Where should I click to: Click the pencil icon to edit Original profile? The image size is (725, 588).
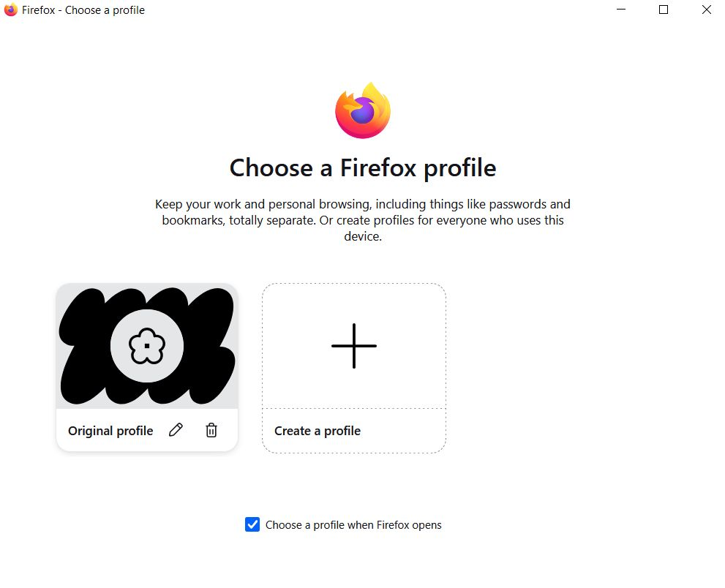pos(176,431)
